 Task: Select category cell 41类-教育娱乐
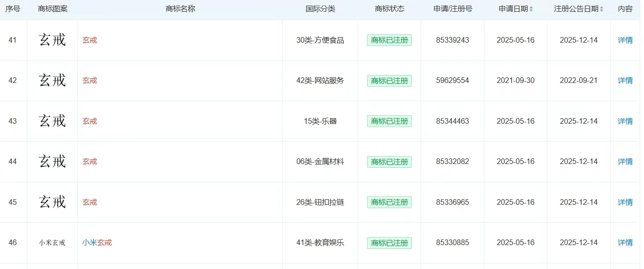coord(320,243)
